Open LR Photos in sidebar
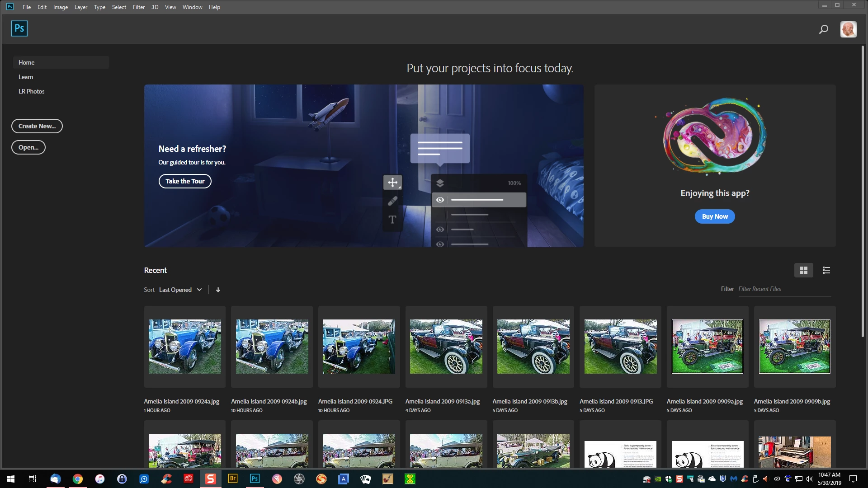Viewport: 868px width, 488px height. [31, 91]
